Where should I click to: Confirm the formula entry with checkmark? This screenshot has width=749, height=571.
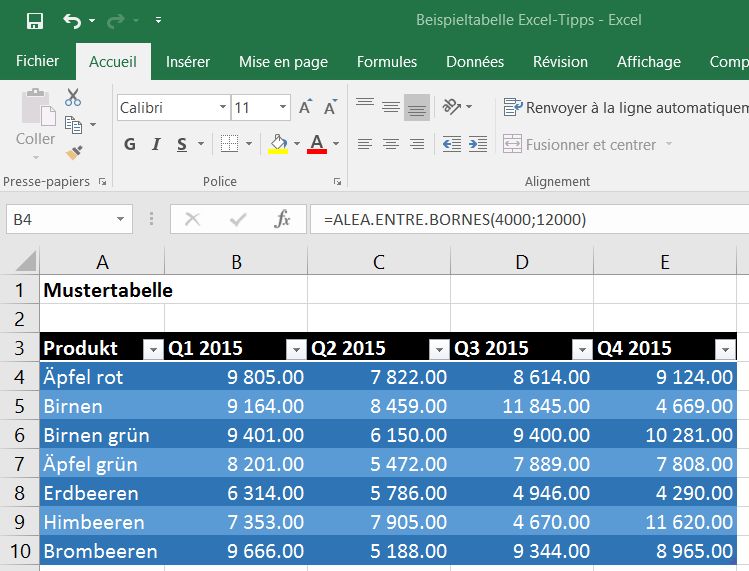click(238, 219)
